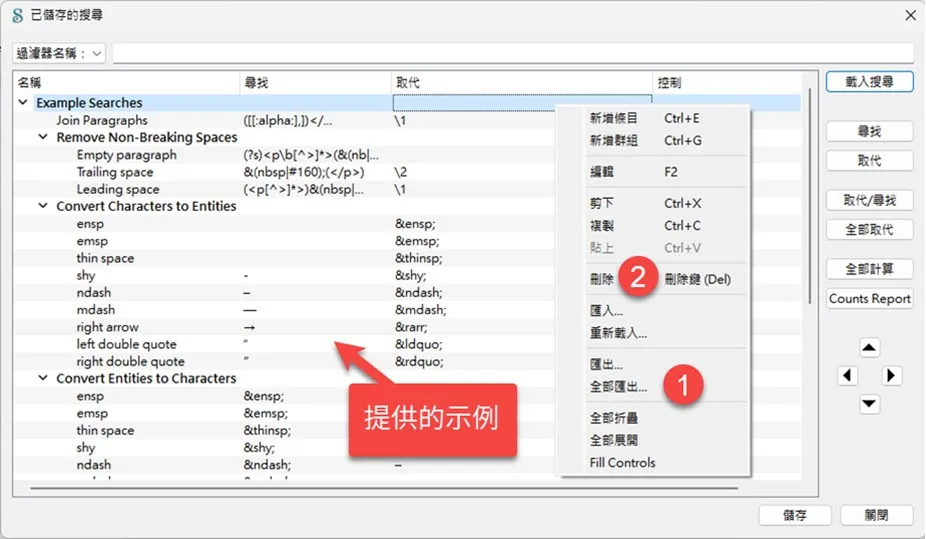Click the &rarr; replace cell
Screen dimensions: 926x539
(411, 326)
